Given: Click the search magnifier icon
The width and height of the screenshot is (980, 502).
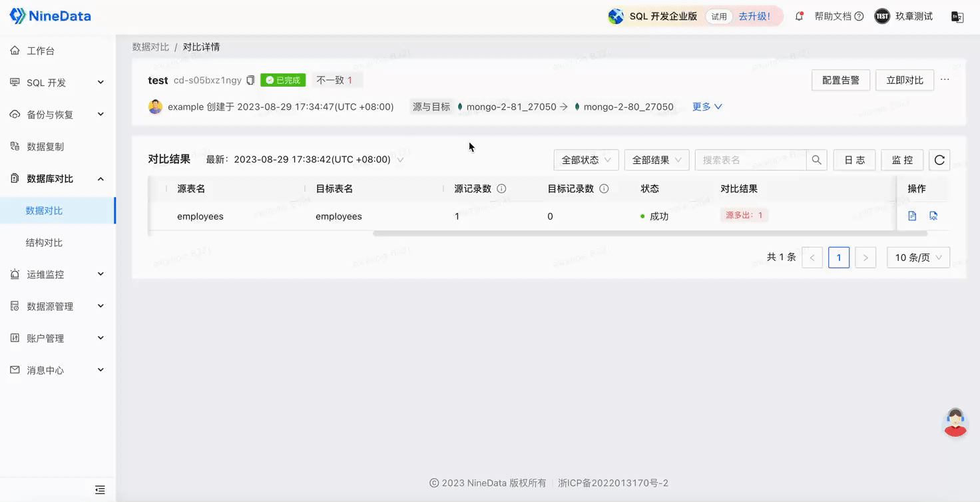Looking at the screenshot, I should point(816,160).
